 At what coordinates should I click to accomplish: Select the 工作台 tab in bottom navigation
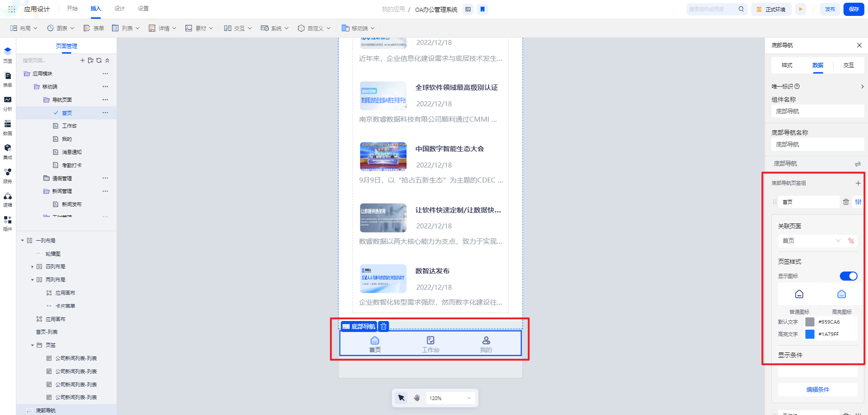click(431, 344)
